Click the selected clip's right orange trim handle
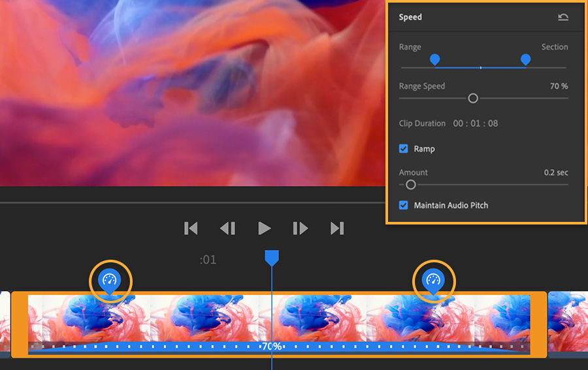Viewport: 588px width, 370px height. 538,324
